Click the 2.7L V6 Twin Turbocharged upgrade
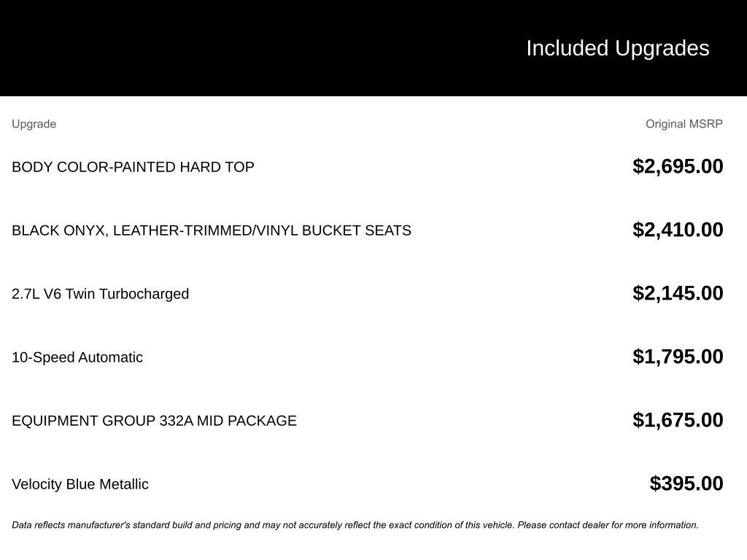Viewport: 747px width, 560px height. (x=100, y=294)
